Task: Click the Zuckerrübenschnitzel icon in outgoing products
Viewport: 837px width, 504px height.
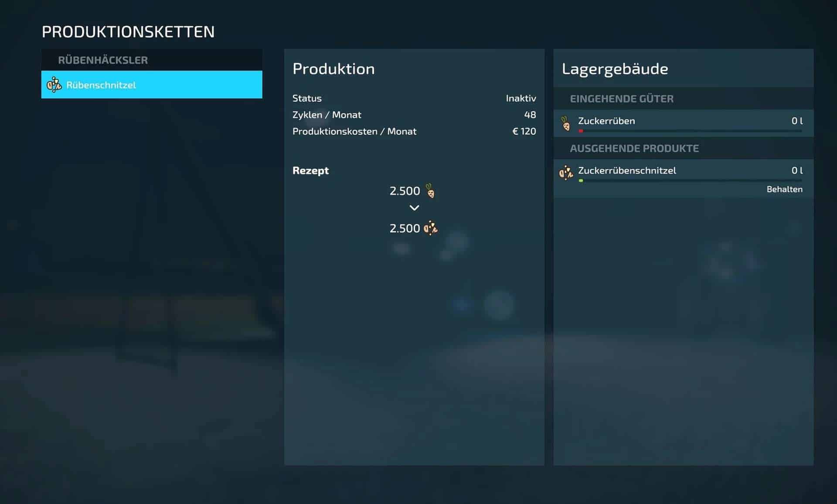Action: pyautogui.click(x=566, y=173)
